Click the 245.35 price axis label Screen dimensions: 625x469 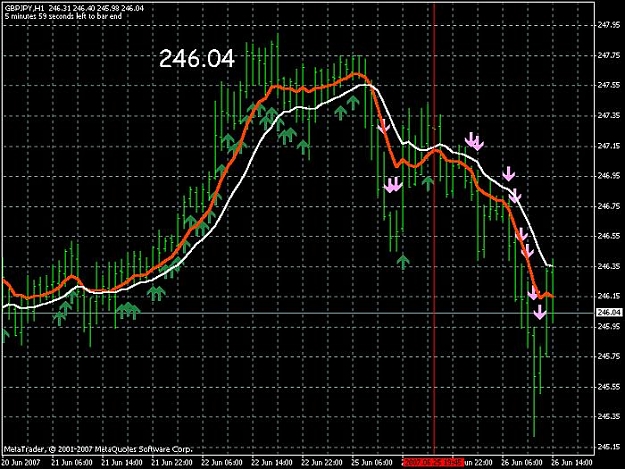tap(609, 416)
